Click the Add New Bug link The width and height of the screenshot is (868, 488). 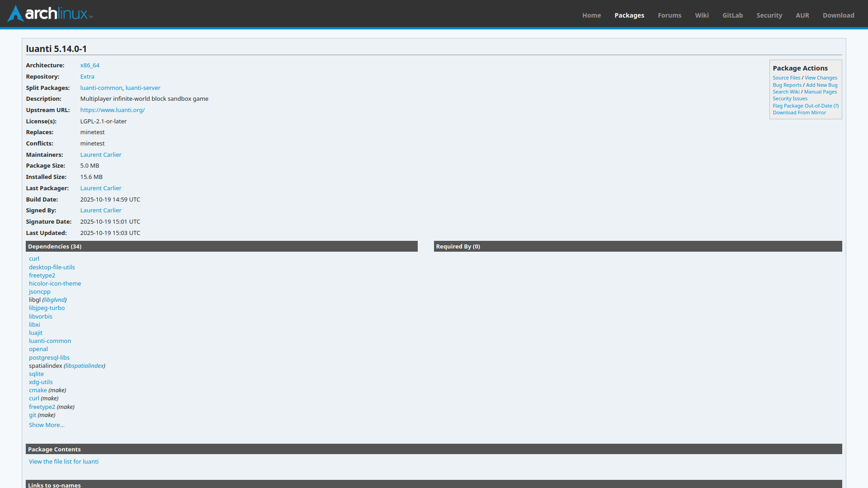point(821,85)
